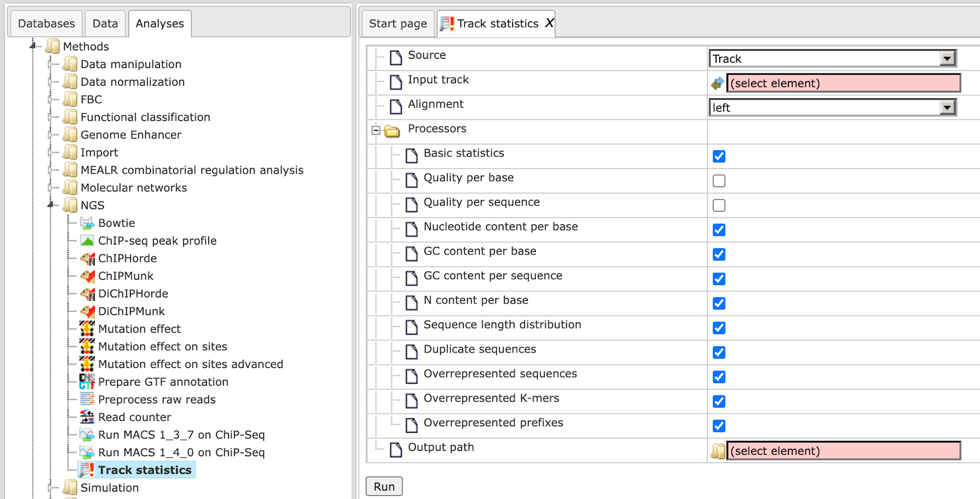Viewport: 980px width, 499px height.
Task: Open the Prepare GTF annotation method
Action: pyautogui.click(x=163, y=382)
